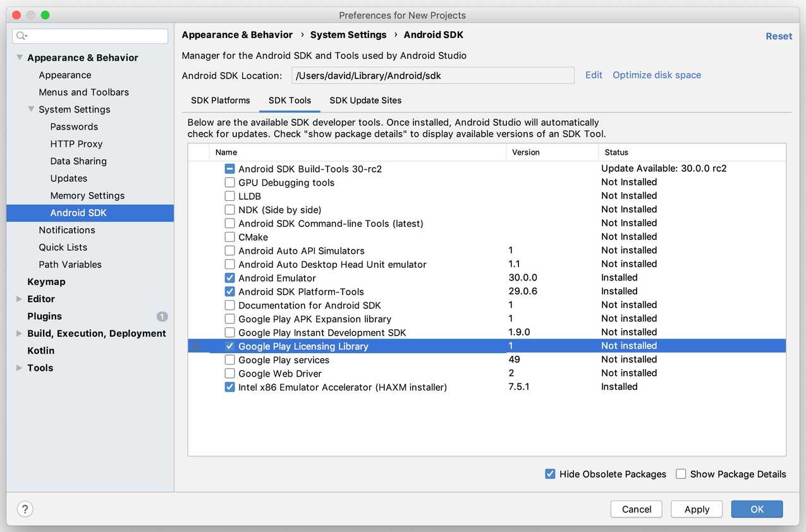
Task: Click the Reset link at top right
Action: point(778,36)
